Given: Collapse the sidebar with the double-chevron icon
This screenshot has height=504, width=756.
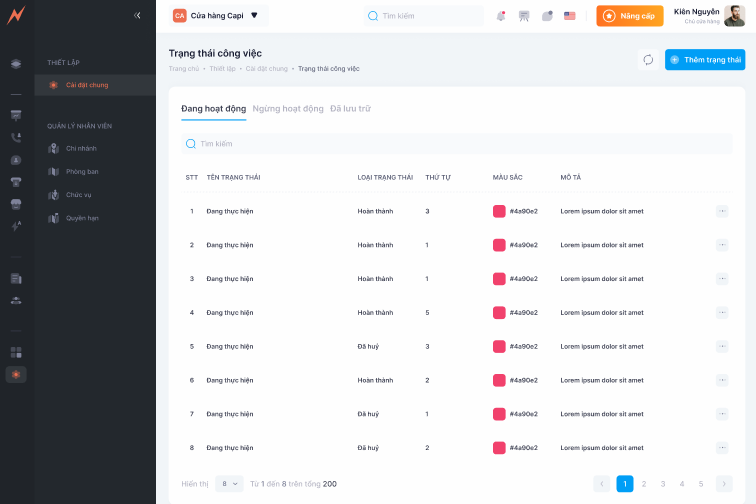Looking at the screenshot, I should click(137, 15).
